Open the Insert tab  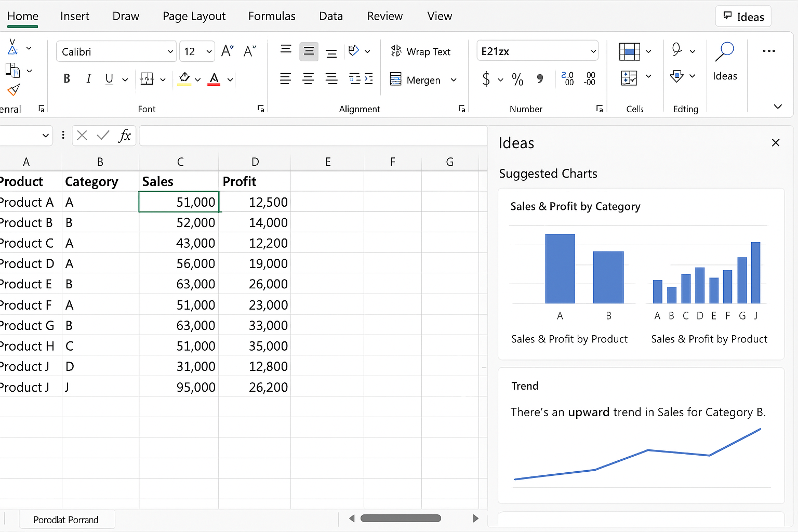pyautogui.click(x=75, y=16)
